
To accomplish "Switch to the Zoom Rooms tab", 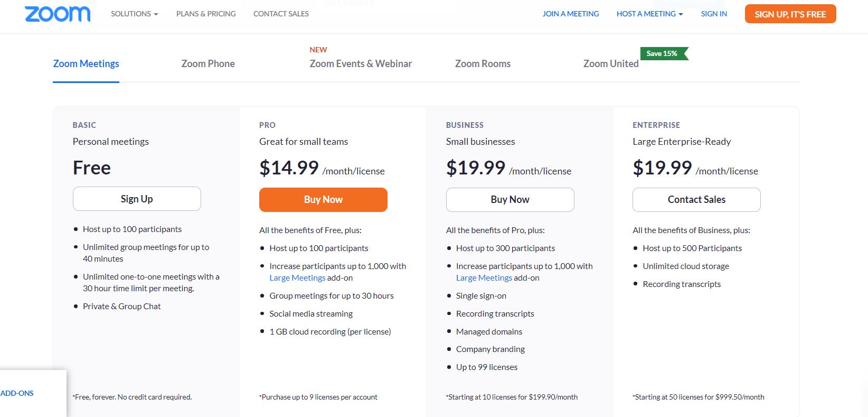I will (483, 63).
